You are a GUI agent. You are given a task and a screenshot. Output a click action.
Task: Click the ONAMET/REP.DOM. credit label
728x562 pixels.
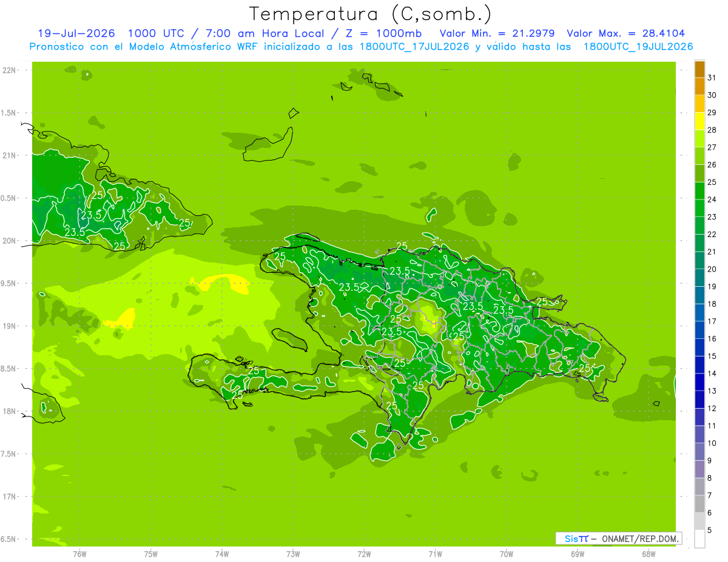[x=639, y=538]
